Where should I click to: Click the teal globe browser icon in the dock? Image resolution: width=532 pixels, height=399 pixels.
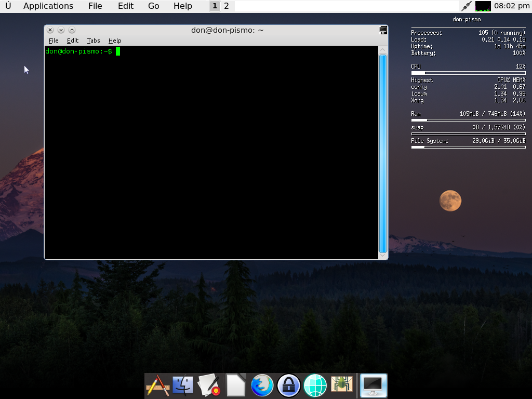(315, 385)
